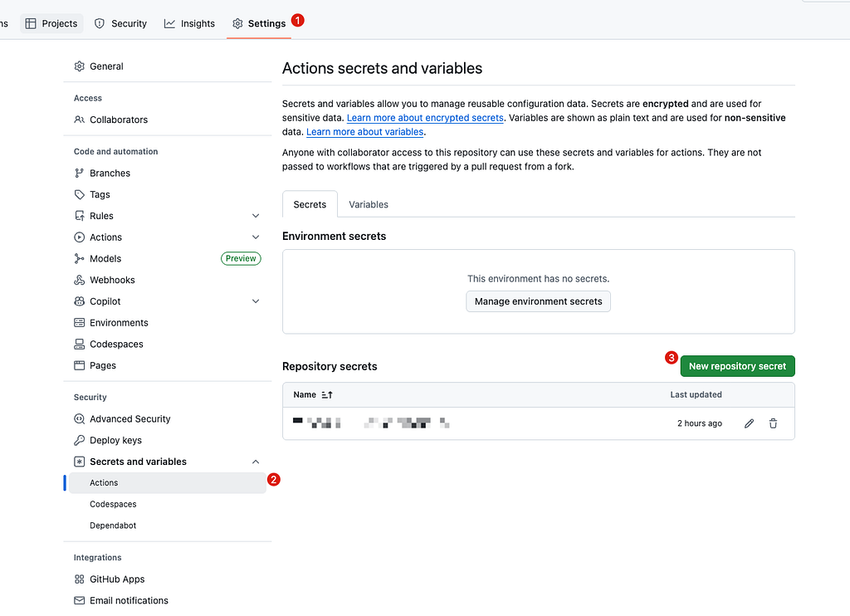
Task: Click the '2 hours ago' timestamp
Action: 700,423
